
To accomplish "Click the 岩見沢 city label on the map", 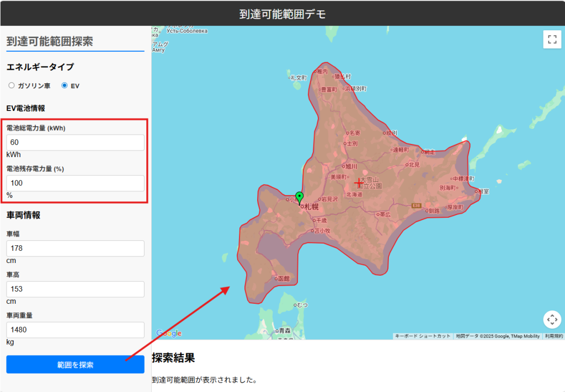I will pyautogui.click(x=330, y=199).
